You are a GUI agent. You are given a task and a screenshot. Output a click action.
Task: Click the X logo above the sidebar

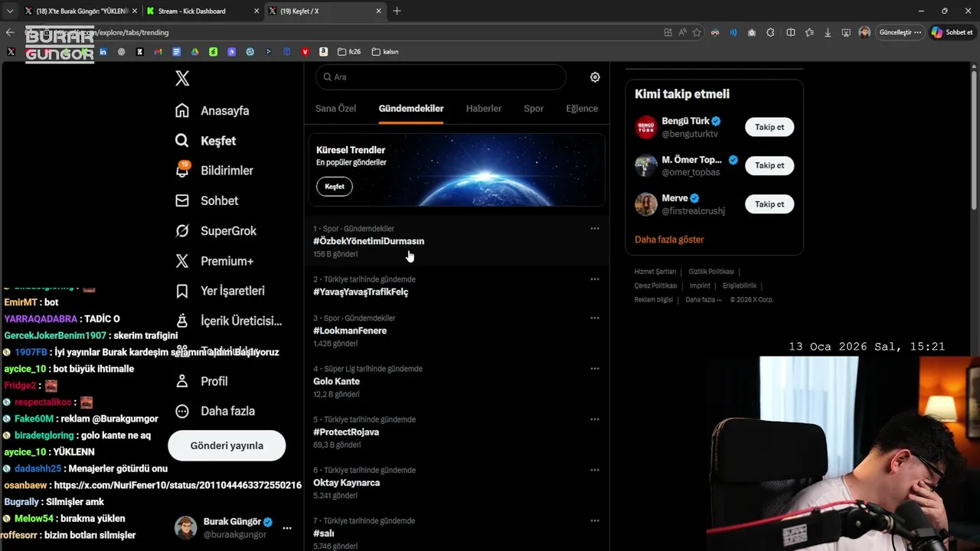click(182, 78)
